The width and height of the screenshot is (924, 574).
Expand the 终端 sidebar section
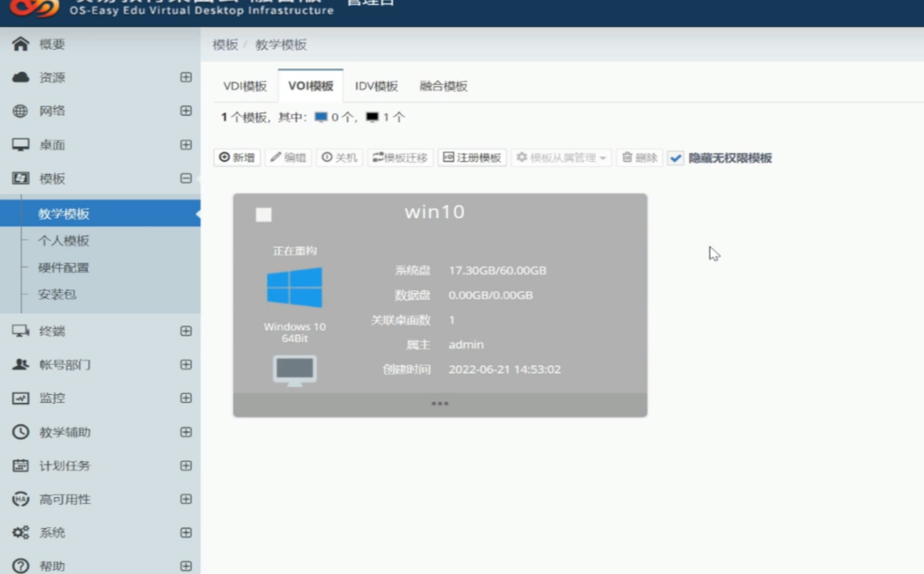coord(186,331)
